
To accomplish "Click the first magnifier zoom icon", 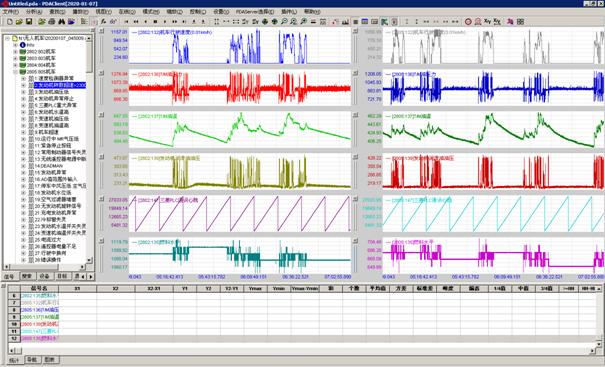I will [284, 22].
